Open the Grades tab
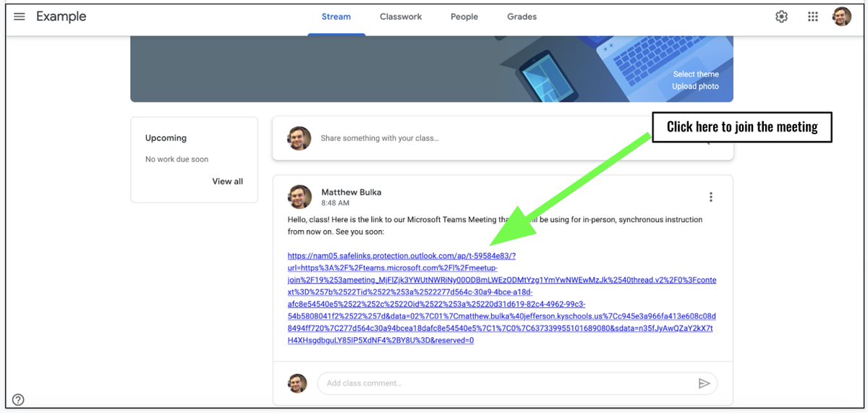This screenshot has height=413, width=868. [522, 17]
